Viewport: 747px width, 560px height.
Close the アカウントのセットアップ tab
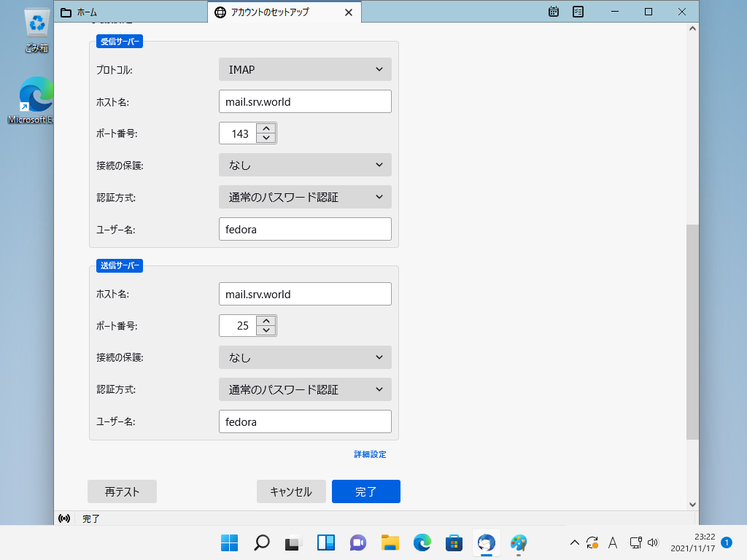(349, 12)
